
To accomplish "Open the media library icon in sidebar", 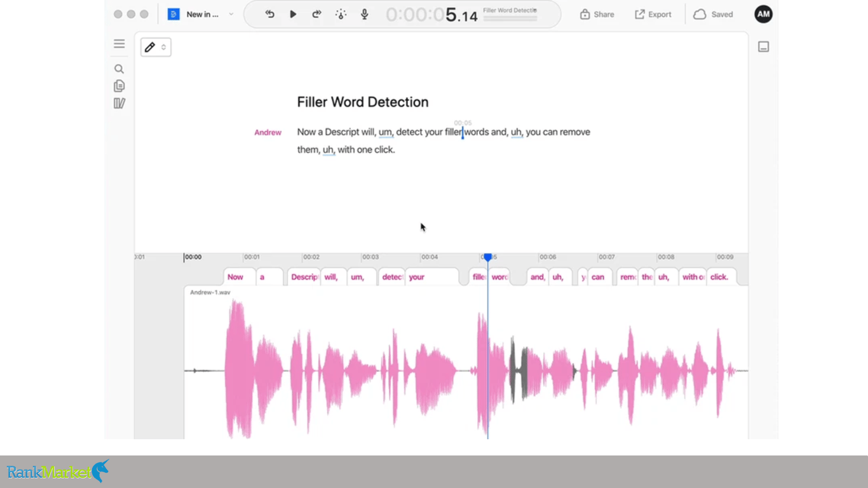I will pyautogui.click(x=119, y=104).
